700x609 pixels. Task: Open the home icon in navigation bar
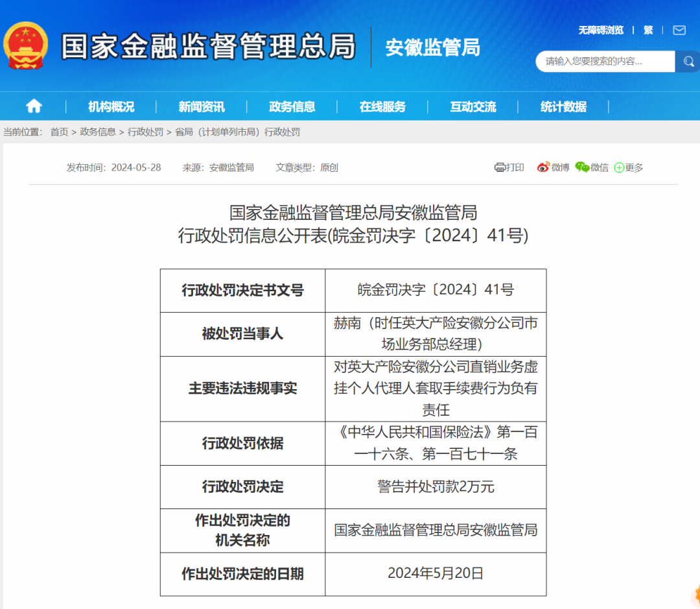(x=34, y=106)
